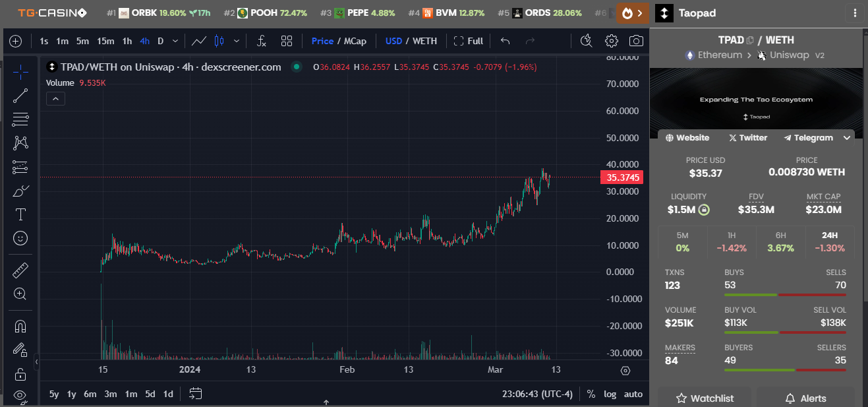868x407 pixels.
Task: Toggle auto scale mode
Action: click(x=633, y=394)
